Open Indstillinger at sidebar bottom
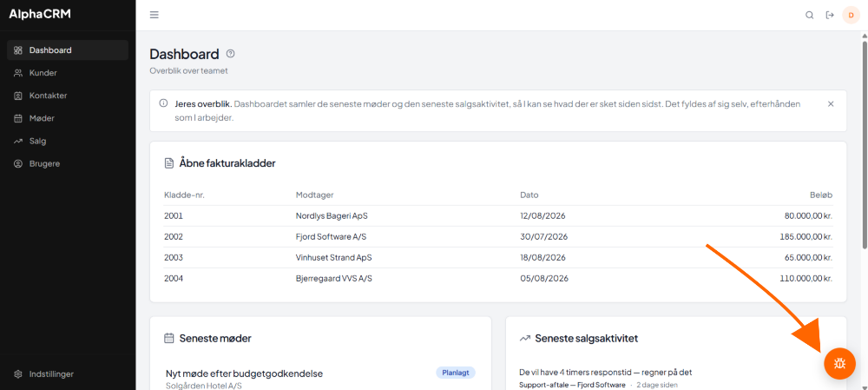 click(68, 374)
